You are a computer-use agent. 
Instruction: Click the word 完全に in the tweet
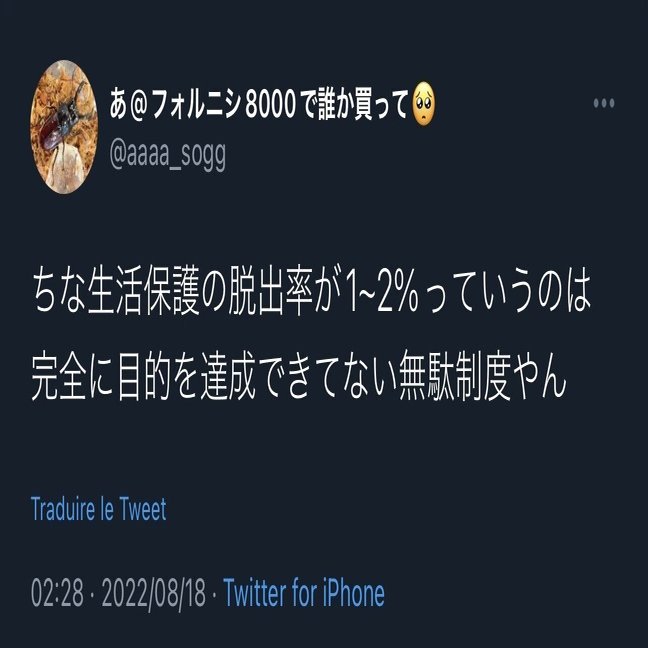[72, 375]
